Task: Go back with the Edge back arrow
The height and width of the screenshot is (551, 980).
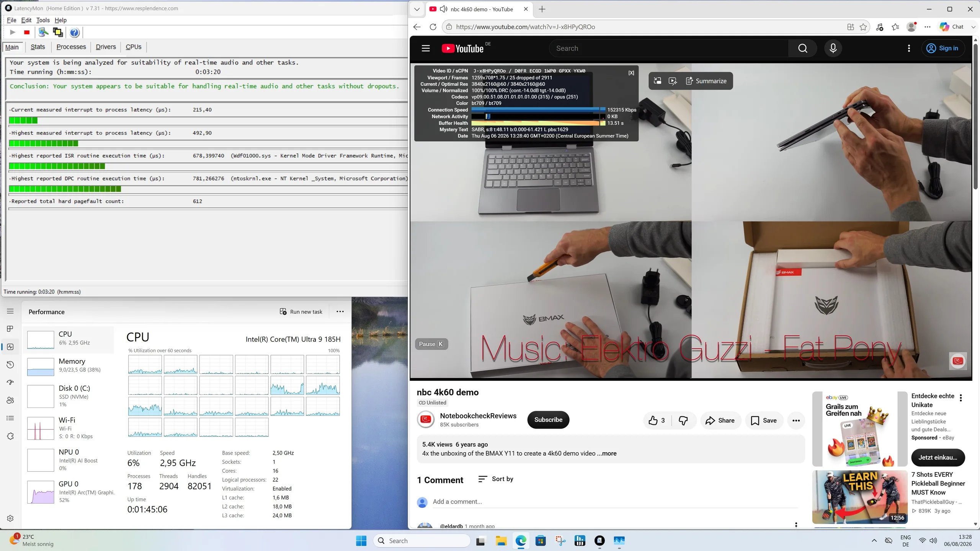Action: tap(417, 27)
